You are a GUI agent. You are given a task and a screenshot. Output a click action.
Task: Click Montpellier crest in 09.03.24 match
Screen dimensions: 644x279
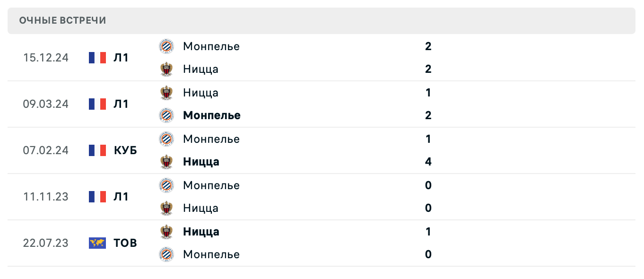pyautogui.click(x=166, y=115)
